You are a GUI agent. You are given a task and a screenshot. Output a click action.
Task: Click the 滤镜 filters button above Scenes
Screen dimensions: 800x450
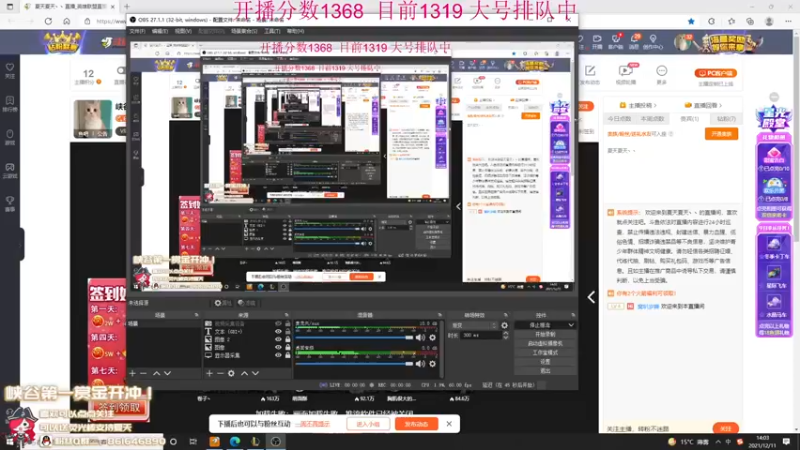(246, 303)
